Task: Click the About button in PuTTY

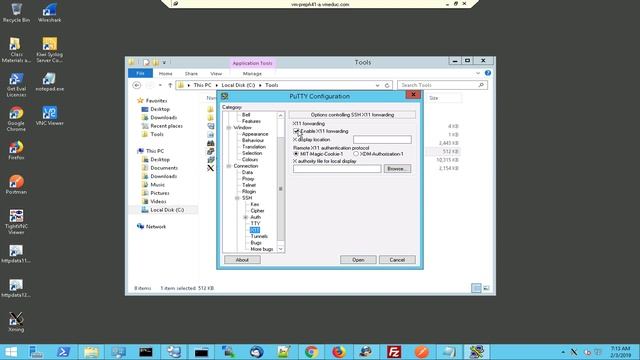Action: (x=242, y=260)
